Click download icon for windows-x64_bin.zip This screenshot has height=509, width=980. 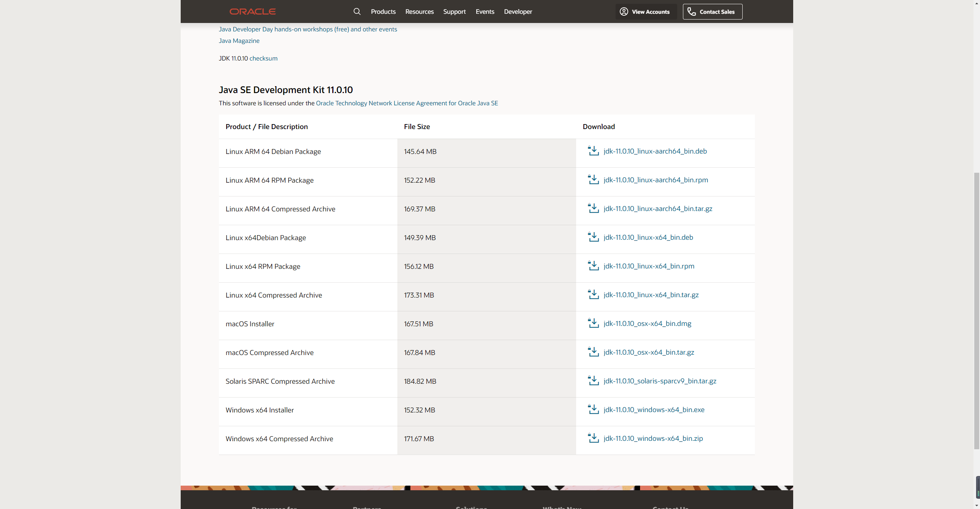593,438
